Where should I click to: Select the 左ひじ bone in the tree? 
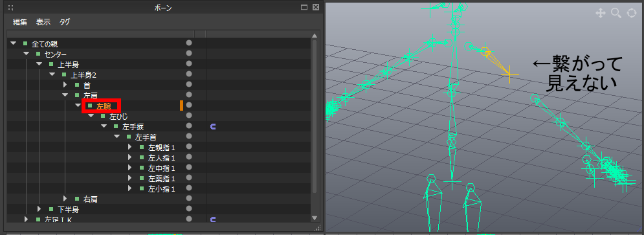(x=118, y=117)
